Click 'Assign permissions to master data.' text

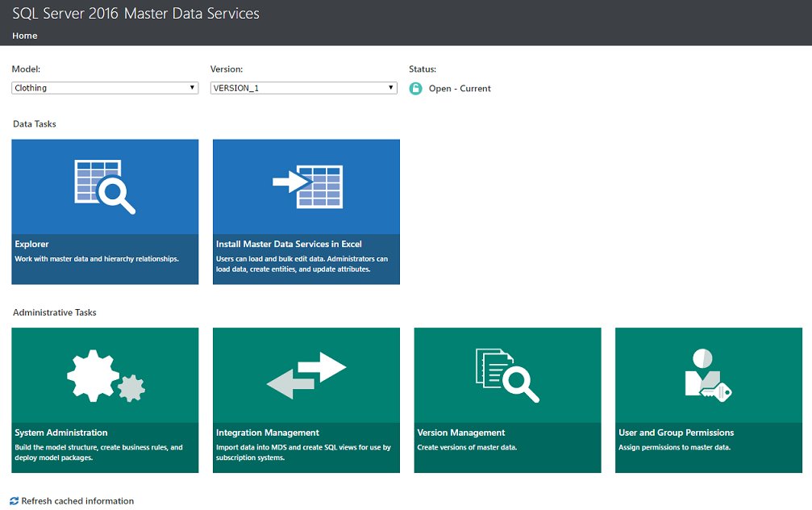point(674,447)
